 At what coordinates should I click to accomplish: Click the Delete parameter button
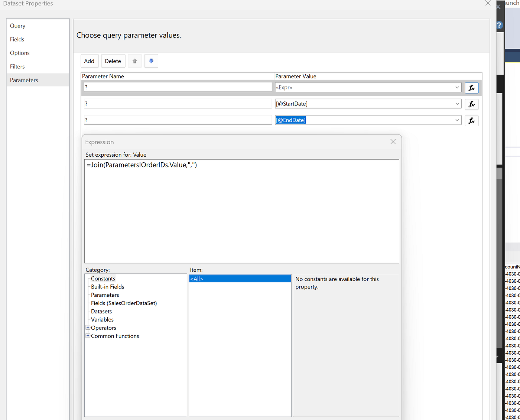[113, 61]
